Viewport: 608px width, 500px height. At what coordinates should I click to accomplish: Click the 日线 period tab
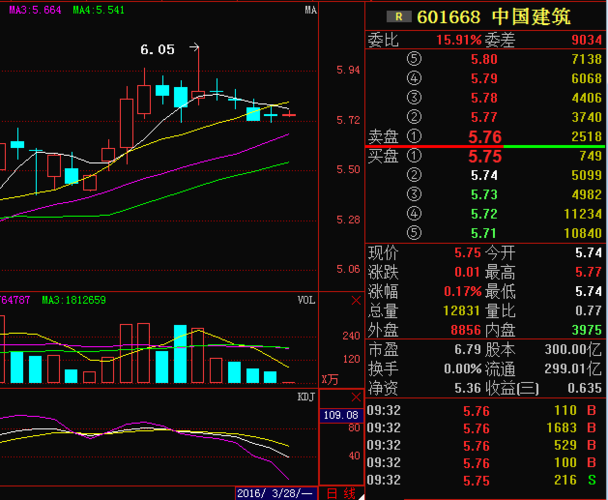[x=341, y=493]
